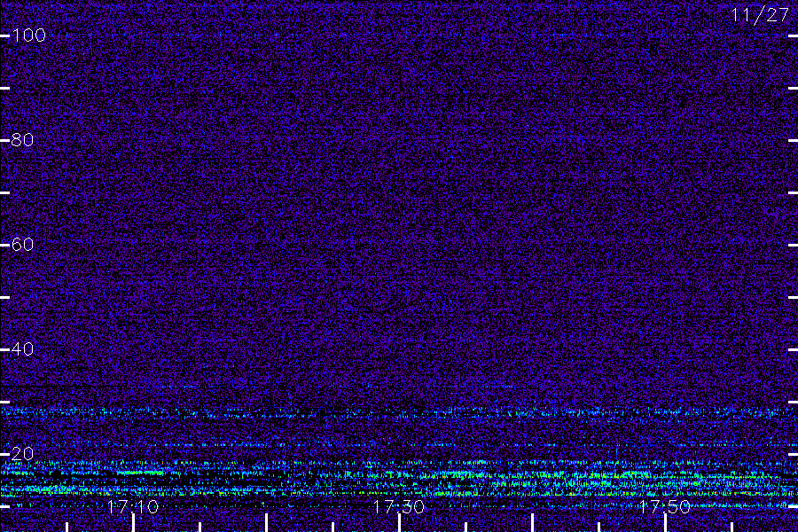Click the 80 frequency axis label
Image resolution: width=798 pixels, height=532 pixels.
click(x=22, y=139)
